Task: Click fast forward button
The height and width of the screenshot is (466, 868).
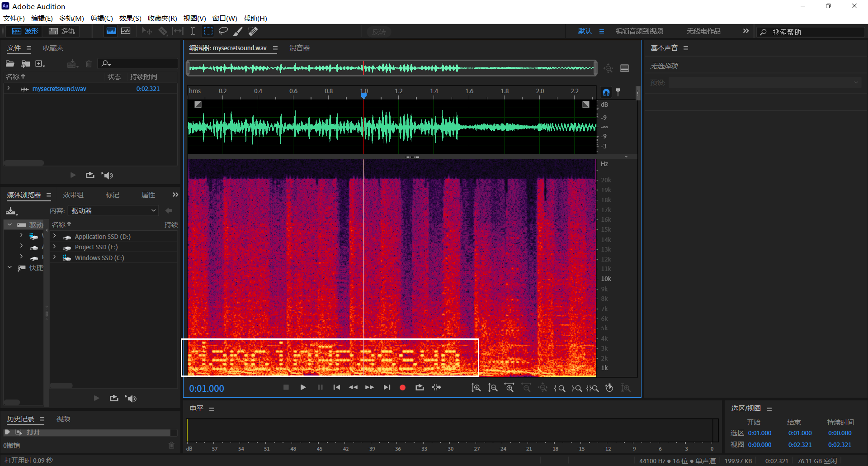Action: tap(369, 388)
